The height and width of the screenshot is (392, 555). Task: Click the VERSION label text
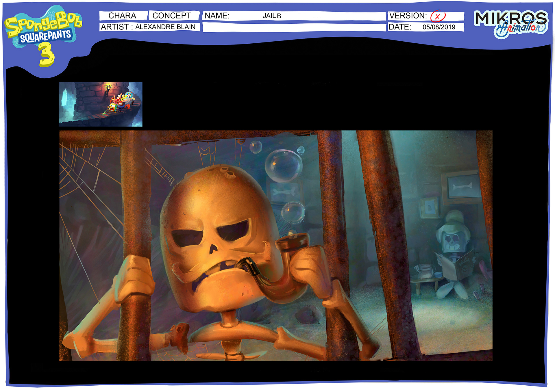[408, 16]
